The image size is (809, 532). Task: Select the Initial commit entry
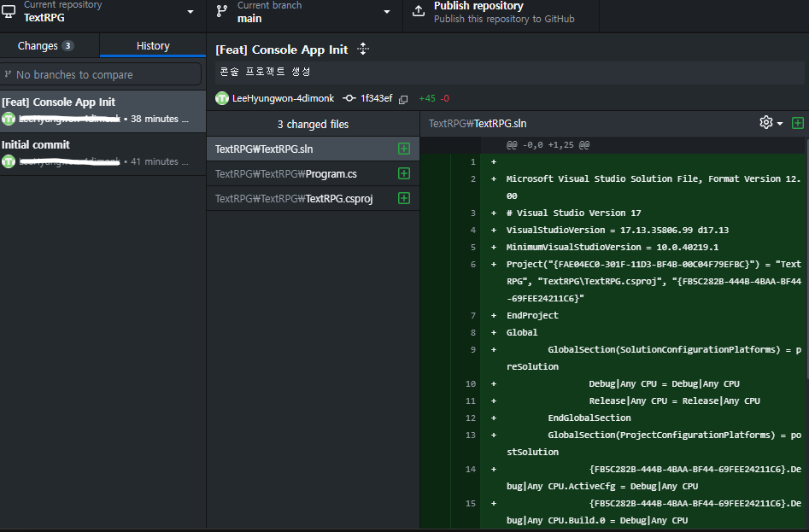(x=103, y=155)
